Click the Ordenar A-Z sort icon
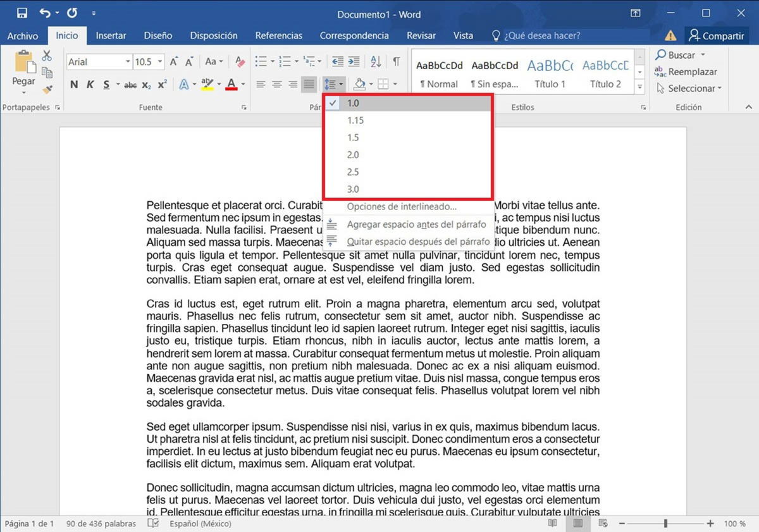Screen dimensions: 759x532 click(375, 61)
